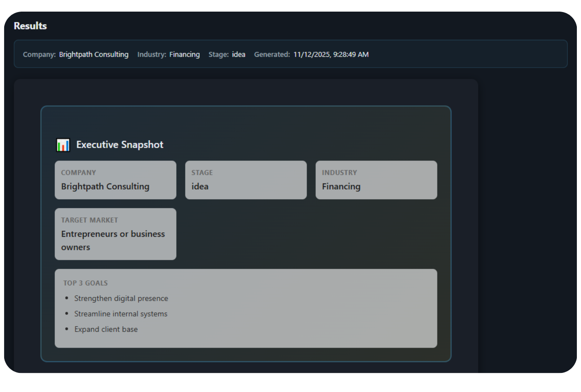
Task: Click the bar chart icon beside Executive Snapshot
Action: 63,145
